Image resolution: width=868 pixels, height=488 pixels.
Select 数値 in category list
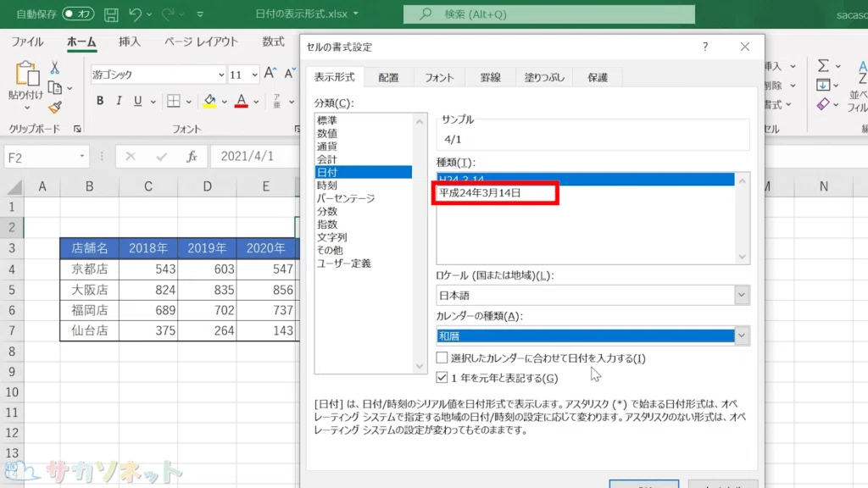coord(363,133)
